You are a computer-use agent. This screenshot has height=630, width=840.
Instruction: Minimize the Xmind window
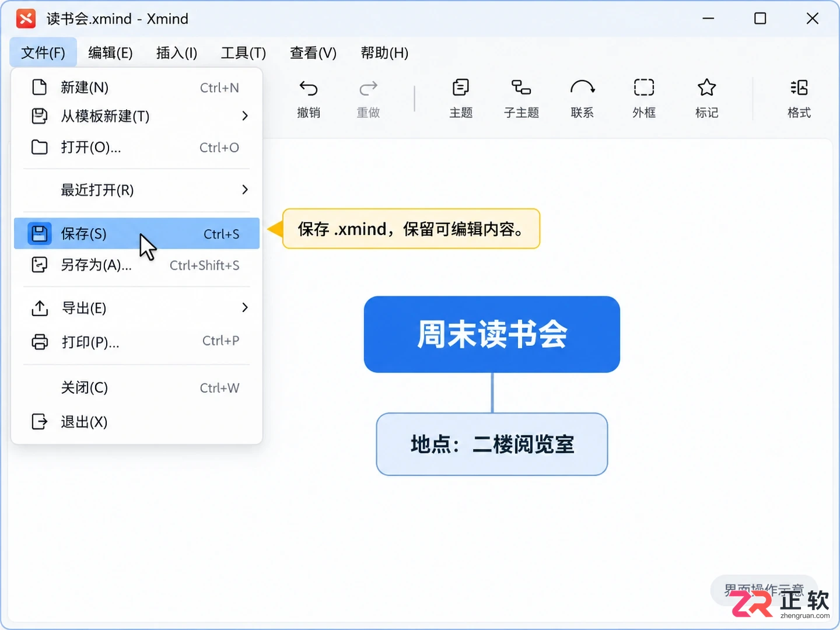[708, 19]
